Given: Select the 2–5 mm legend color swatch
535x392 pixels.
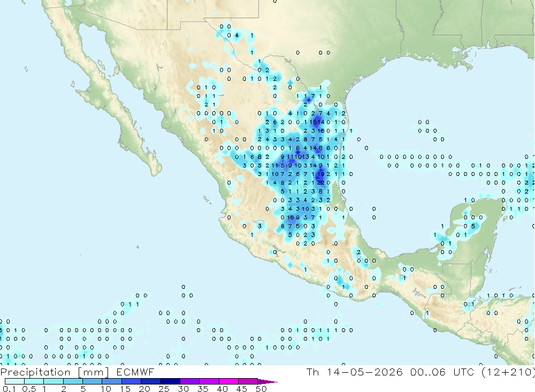Looking at the screenshot, I should click(73, 381).
